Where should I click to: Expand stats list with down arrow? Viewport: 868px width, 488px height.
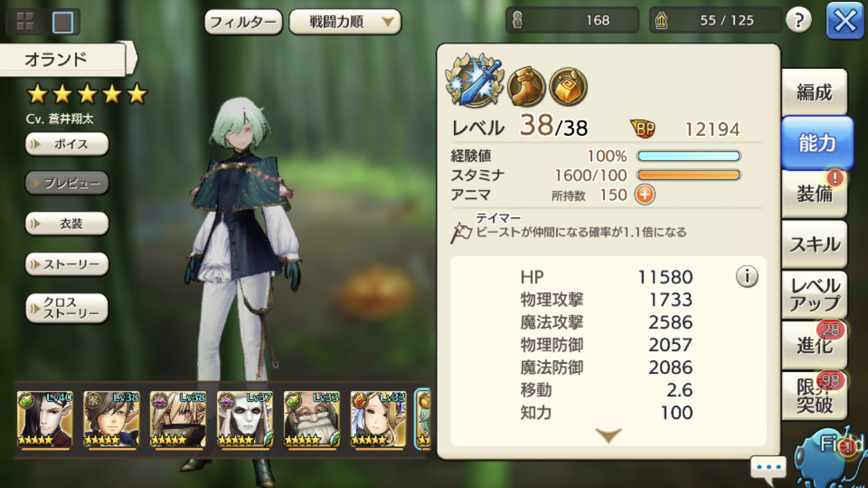608,435
